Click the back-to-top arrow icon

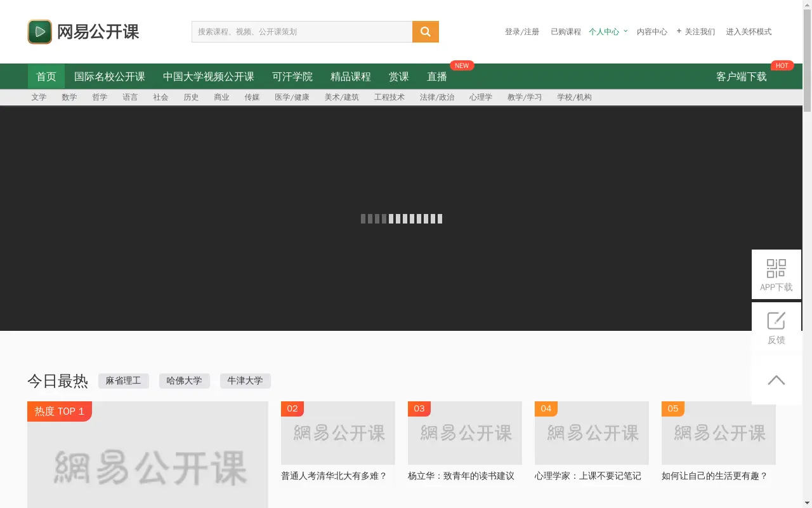coord(776,380)
